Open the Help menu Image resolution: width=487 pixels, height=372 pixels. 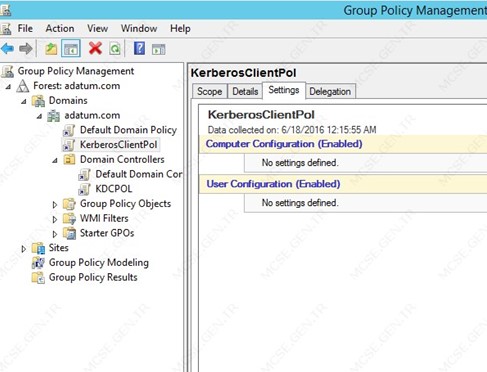[180, 29]
